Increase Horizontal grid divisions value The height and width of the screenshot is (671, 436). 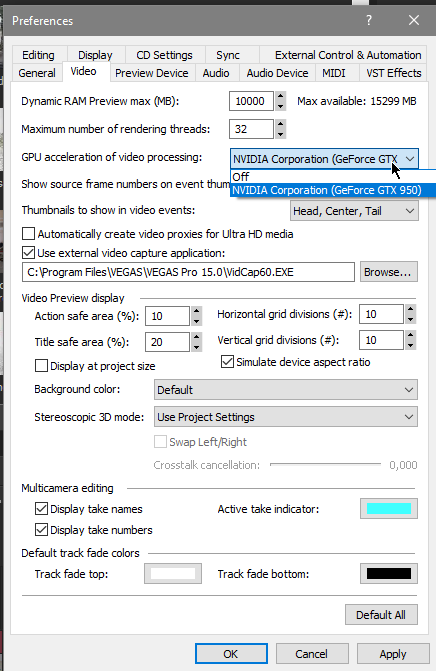click(x=410, y=309)
